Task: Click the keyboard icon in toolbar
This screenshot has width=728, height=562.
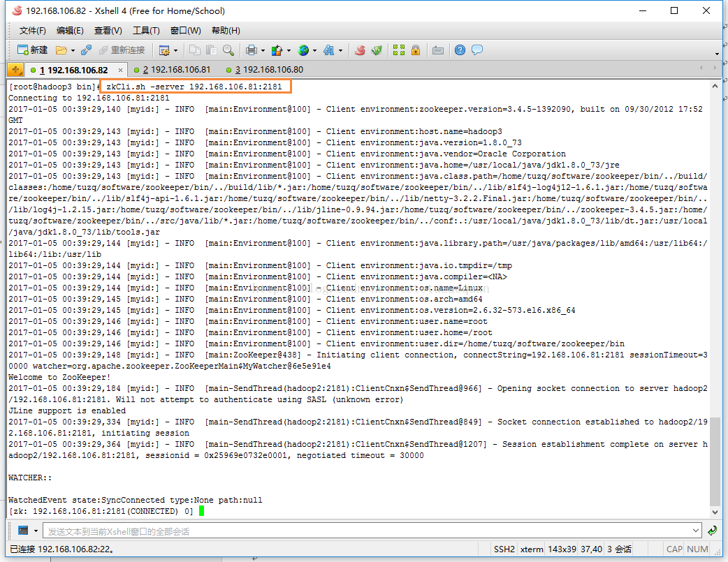Action: pyautogui.click(x=438, y=50)
